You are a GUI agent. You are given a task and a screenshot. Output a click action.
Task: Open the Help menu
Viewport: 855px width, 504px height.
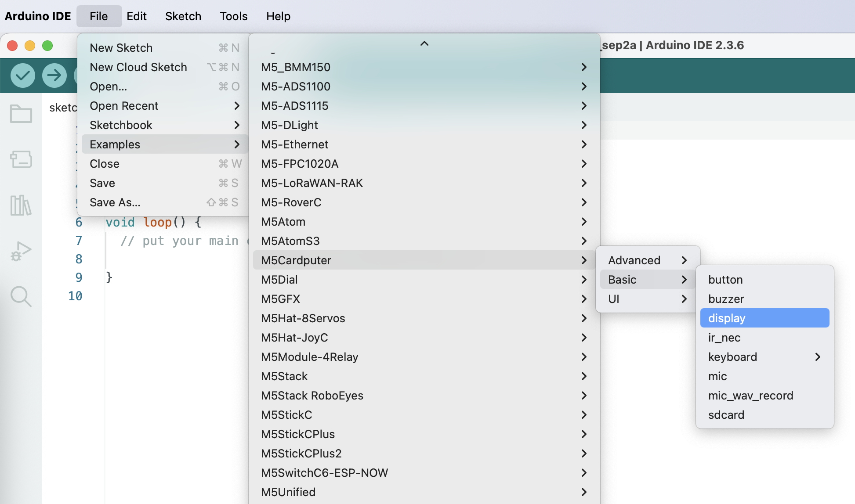(x=278, y=16)
